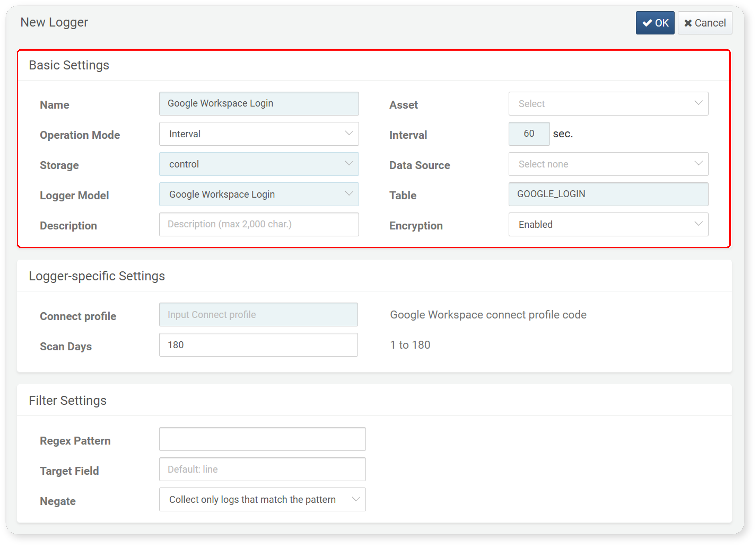Open the Logger Model dropdown

[259, 194]
